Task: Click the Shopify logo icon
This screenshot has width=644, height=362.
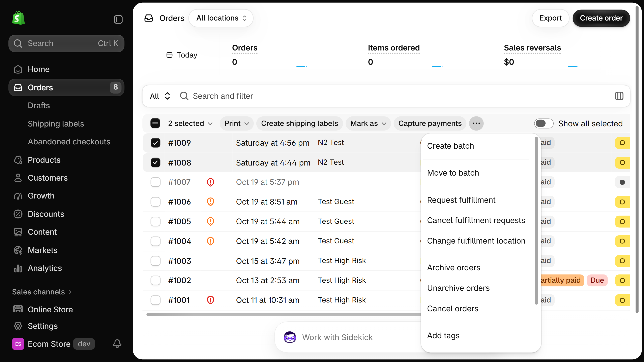Action: (19, 18)
